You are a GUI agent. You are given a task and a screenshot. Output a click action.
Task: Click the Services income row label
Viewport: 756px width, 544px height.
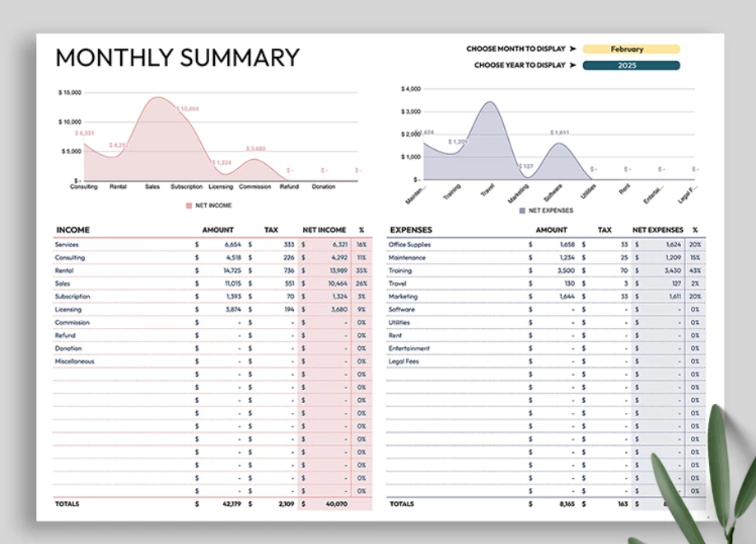(x=67, y=245)
